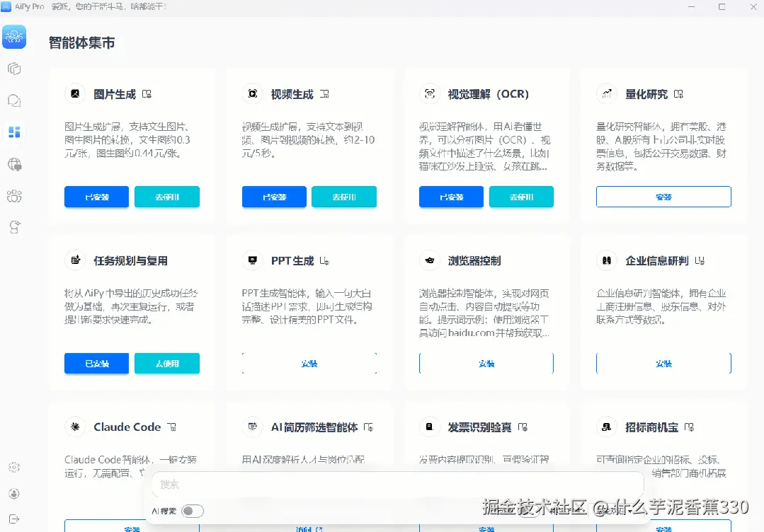Viewport: 764px width, 532px height.
Task: Open the community people icon in sidebar
Action: (14, 197)
